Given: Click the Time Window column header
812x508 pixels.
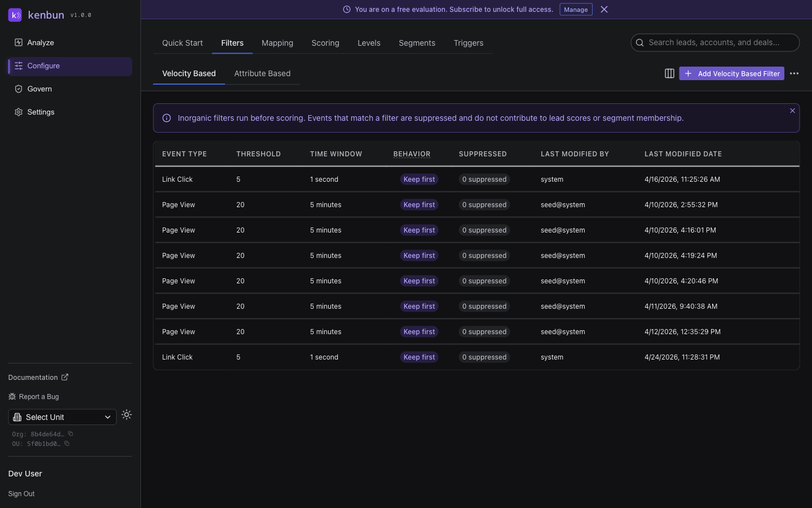Looking at the screenshot, I should 336,154.
